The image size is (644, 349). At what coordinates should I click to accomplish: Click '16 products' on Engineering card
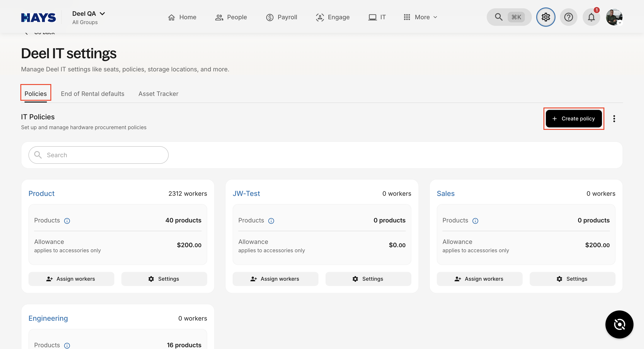click(x=184, y=345)
